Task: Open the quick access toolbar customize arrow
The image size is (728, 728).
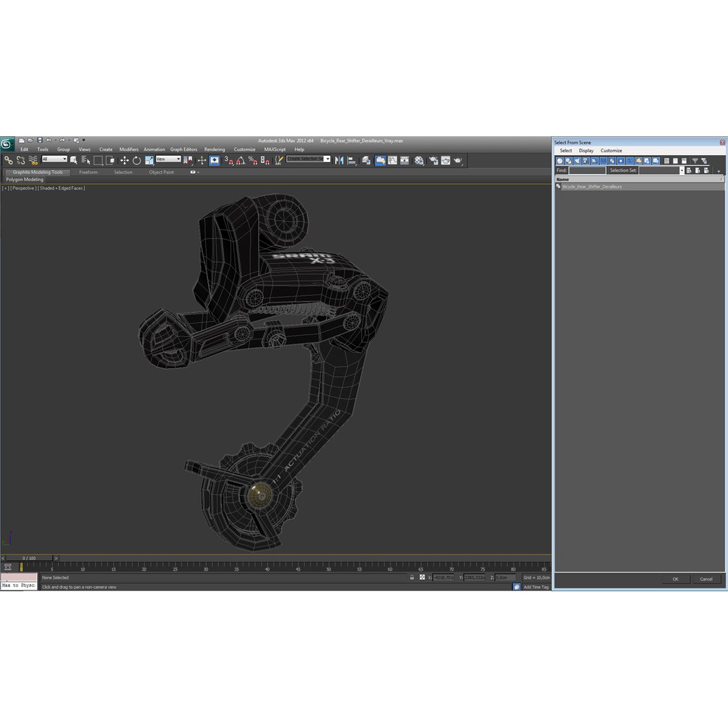Action: 84,140
